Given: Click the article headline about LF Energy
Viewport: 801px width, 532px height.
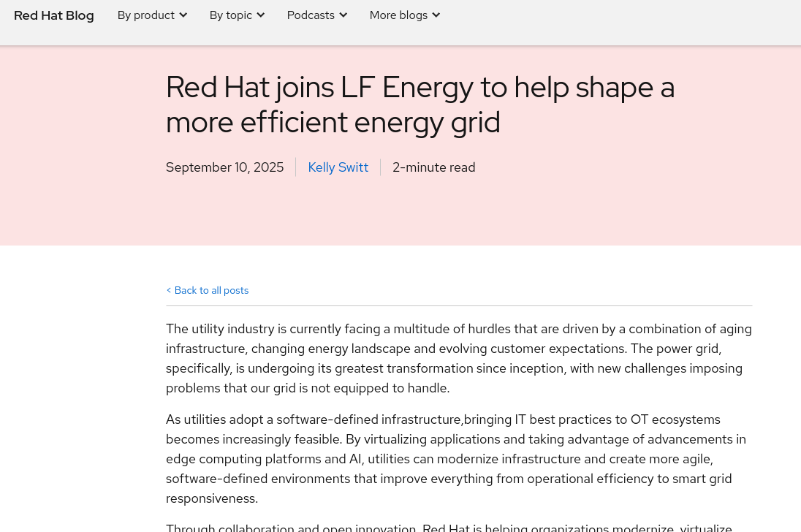Looking at the screenshot, I should (420, 104).
